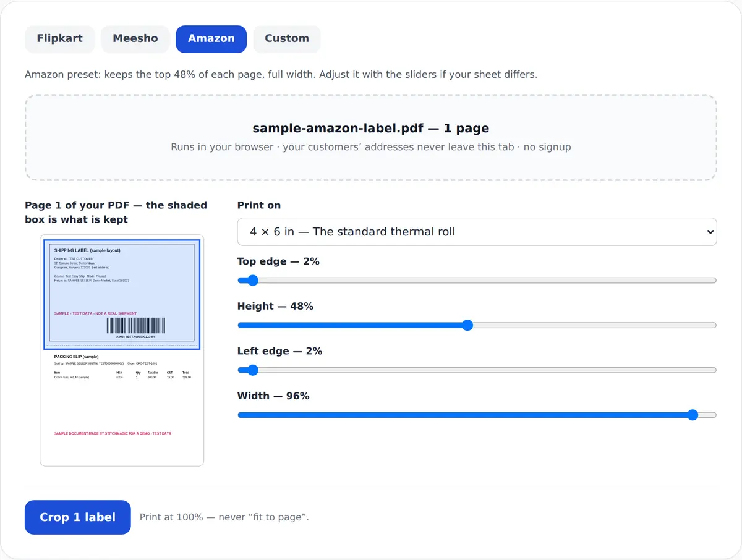The image size is (742, 560).
Task: Click the Left edge slider handle
Action: pos(252,370)
